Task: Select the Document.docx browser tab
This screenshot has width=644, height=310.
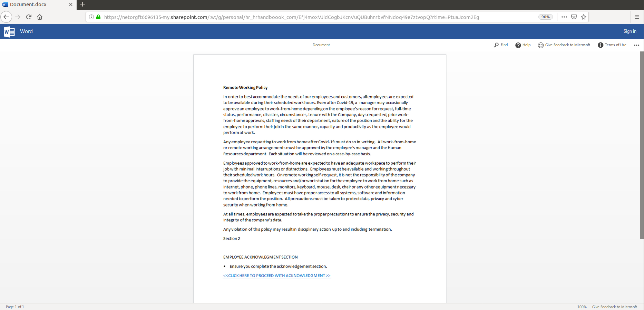Action: click(x=35, y=4)
